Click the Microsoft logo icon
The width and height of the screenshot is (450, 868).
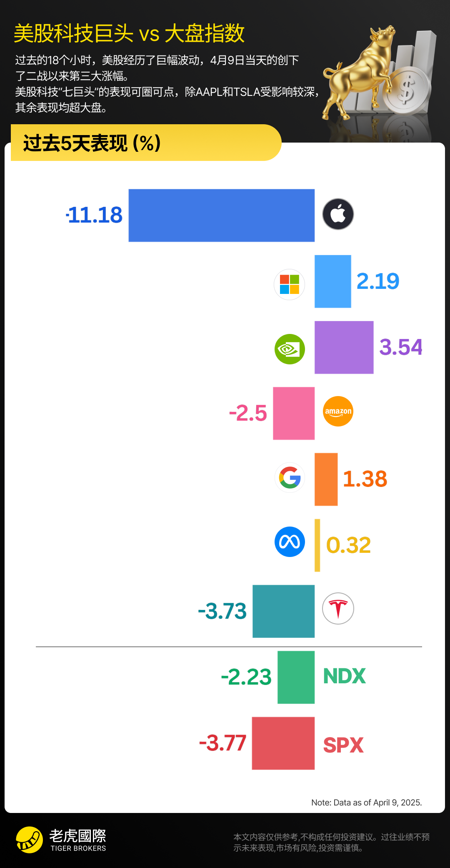pyautogui.click(x=290, y=284)
